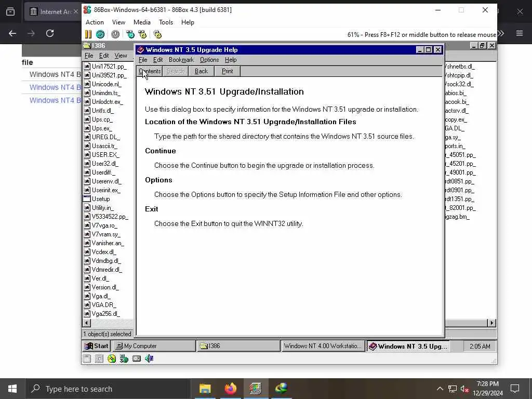
Task: Go back in the browser
Action: pos(12,33)
